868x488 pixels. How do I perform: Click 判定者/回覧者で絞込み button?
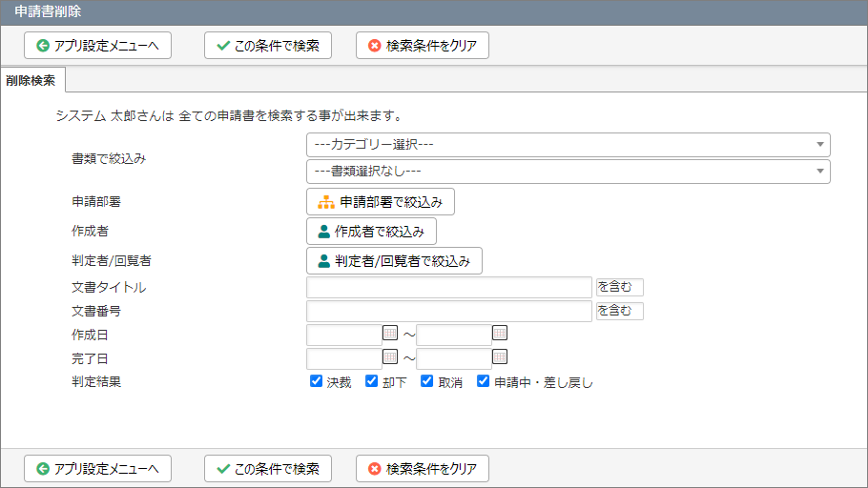pos(394,260)
